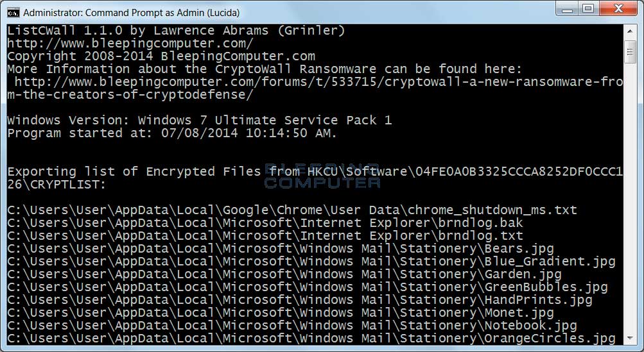The height and width of the screenshot is (352, 644).
Task: Click the Bears.jpg file path line
Action: 281,249
